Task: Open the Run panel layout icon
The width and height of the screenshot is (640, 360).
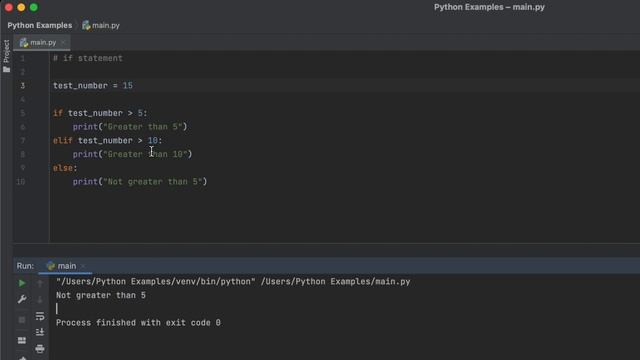Action: pyautogui.click(x=22, y=340)
